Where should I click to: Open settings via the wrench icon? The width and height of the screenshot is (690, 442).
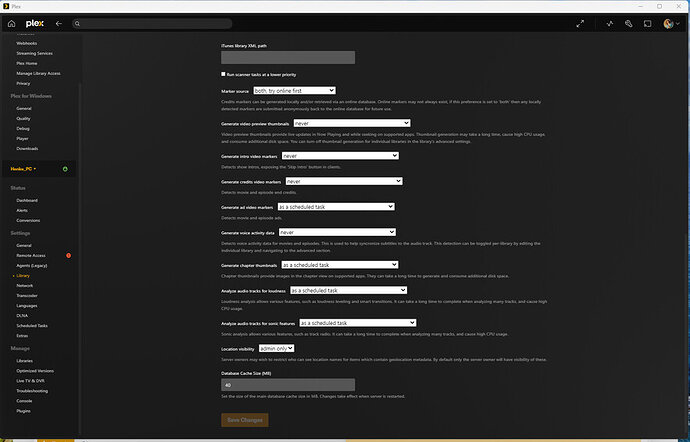tap(628, 24)
